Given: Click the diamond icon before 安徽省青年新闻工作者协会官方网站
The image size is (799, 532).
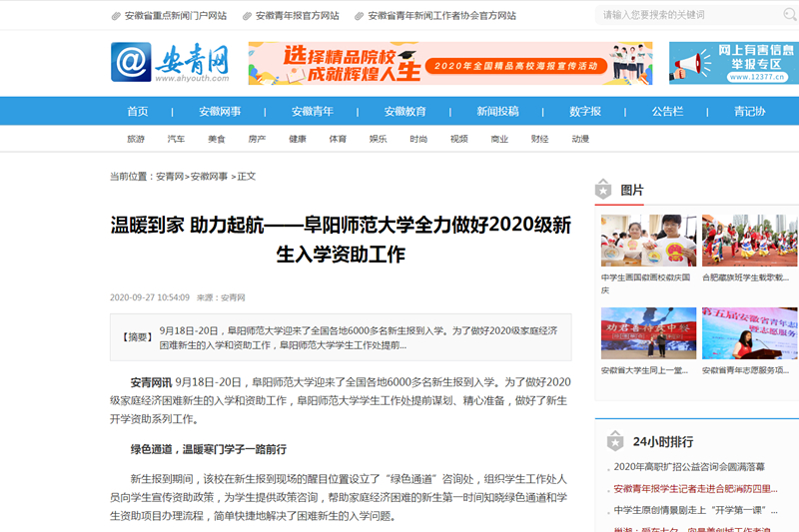Looking at the screenshot, I should pyautogui.click(x=359, y=16).
